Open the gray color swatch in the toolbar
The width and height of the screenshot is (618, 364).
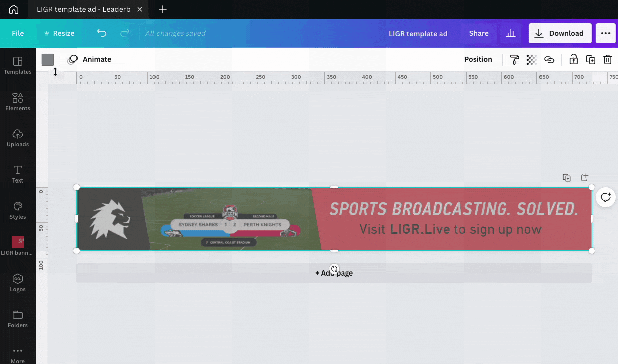(48, 60)
